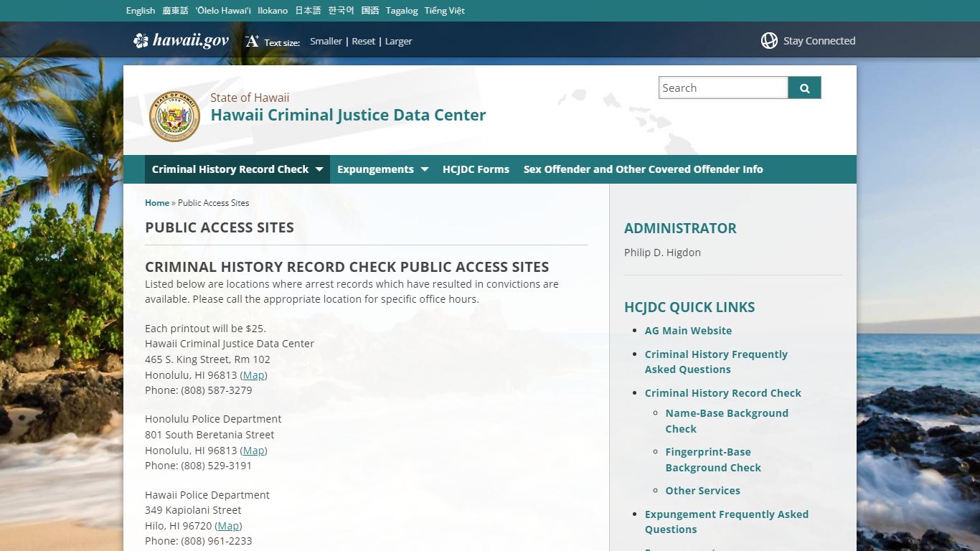Open Sex Offender and Other Covered Offender Info

[643, 169]
